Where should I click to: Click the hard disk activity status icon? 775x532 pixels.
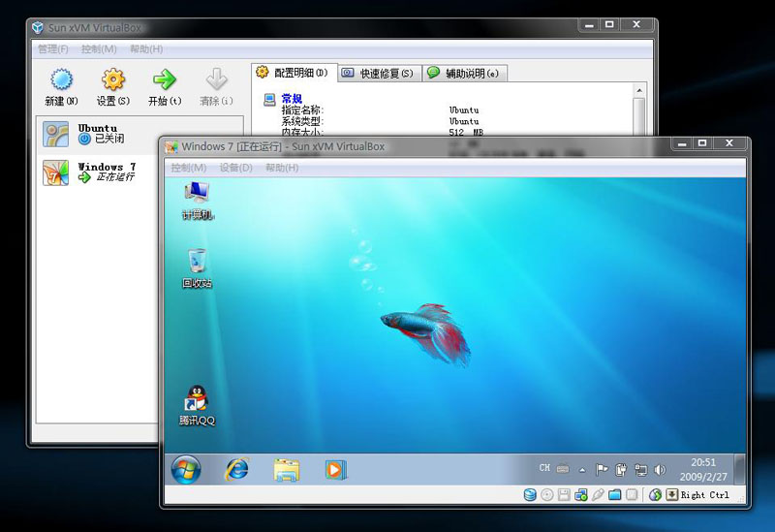click(530, 495)
